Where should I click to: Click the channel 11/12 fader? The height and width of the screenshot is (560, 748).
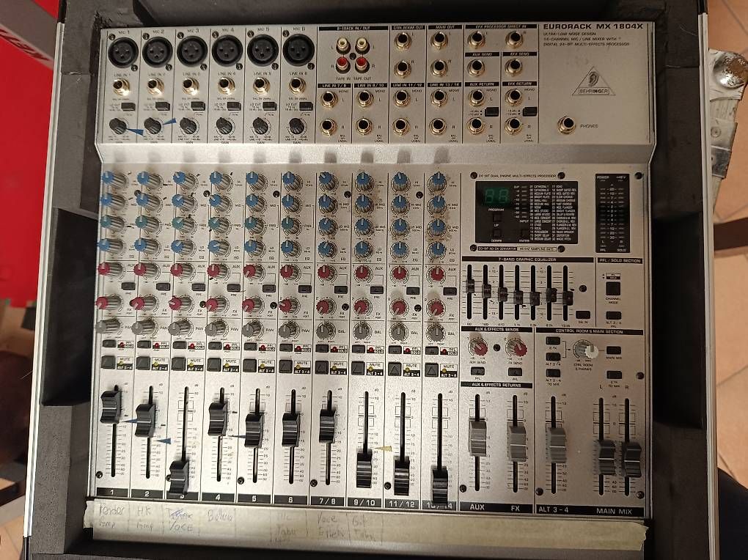point(402,476)
